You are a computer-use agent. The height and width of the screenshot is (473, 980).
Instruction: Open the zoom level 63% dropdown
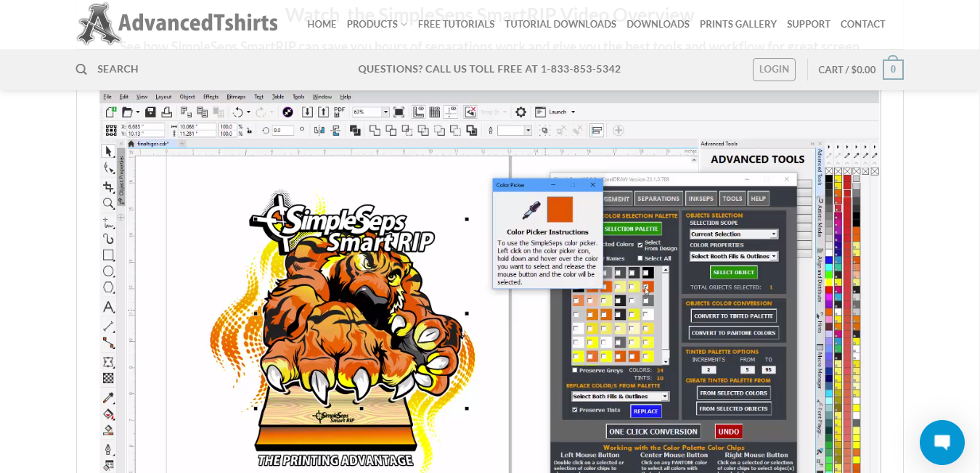[x=370, y=112]
